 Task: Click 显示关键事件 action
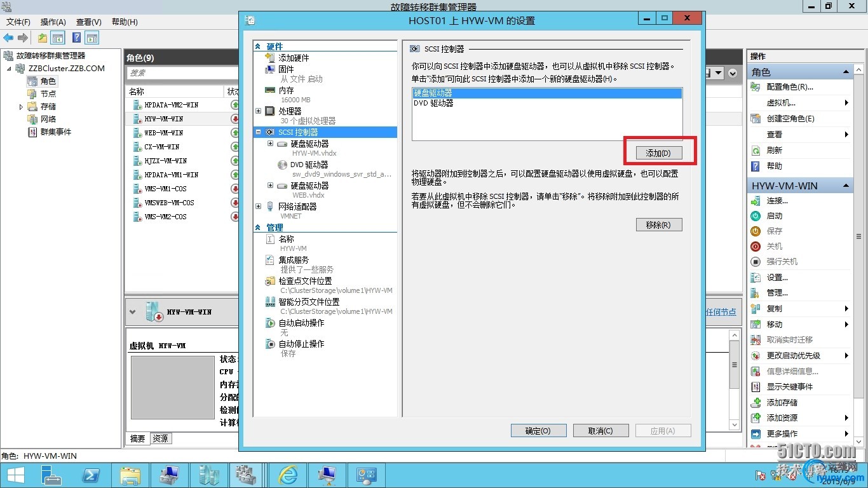click(x=789, y=387)
